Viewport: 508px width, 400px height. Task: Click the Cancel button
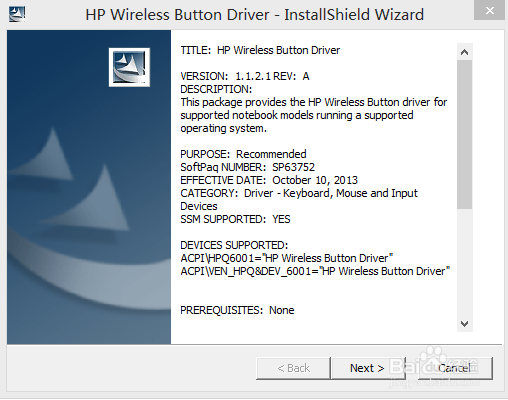click(x=455, y=368)
